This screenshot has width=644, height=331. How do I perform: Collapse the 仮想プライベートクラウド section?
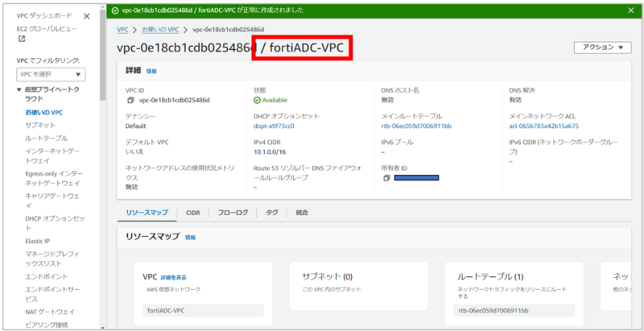19,89
